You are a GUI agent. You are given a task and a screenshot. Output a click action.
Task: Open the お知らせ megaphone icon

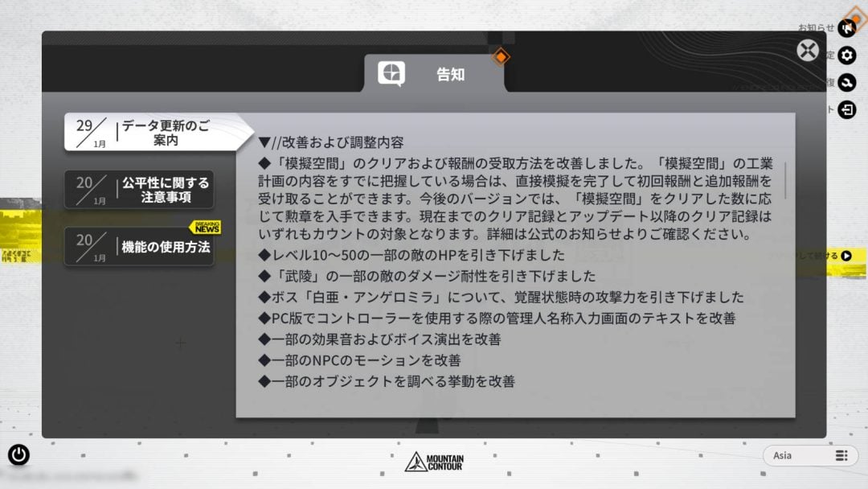(847, 27)
